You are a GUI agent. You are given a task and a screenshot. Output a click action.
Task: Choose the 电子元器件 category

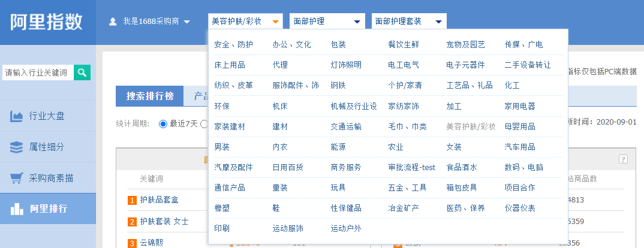tap(466, 65)
